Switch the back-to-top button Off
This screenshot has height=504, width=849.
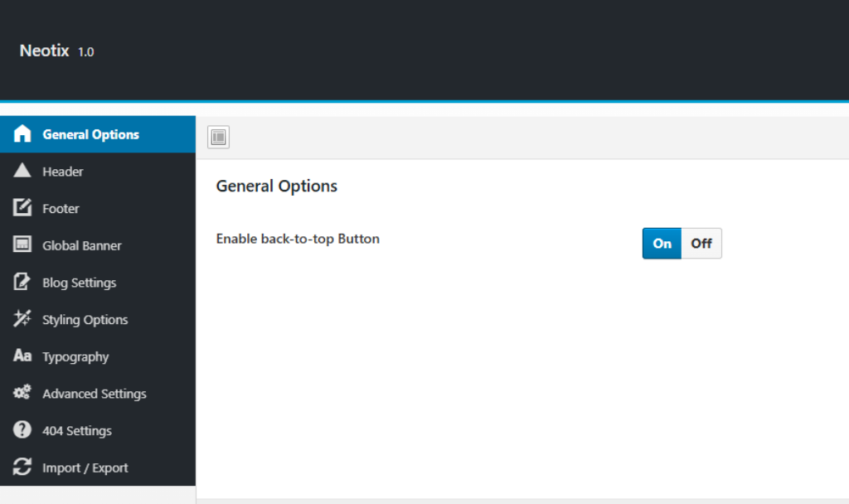[701, 244]
